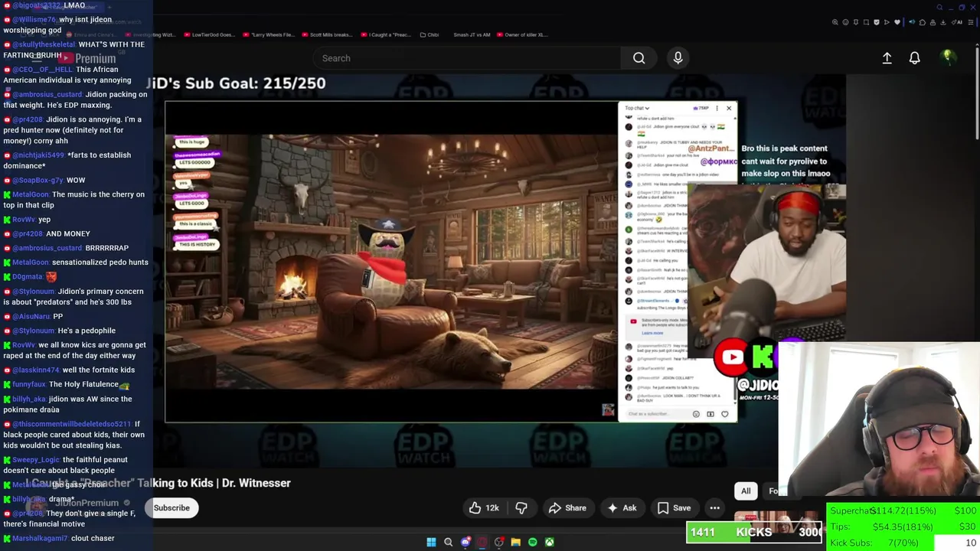Open the three-dot more actions menu
Screen dimensions: 980x551
(x=714, y=508)
